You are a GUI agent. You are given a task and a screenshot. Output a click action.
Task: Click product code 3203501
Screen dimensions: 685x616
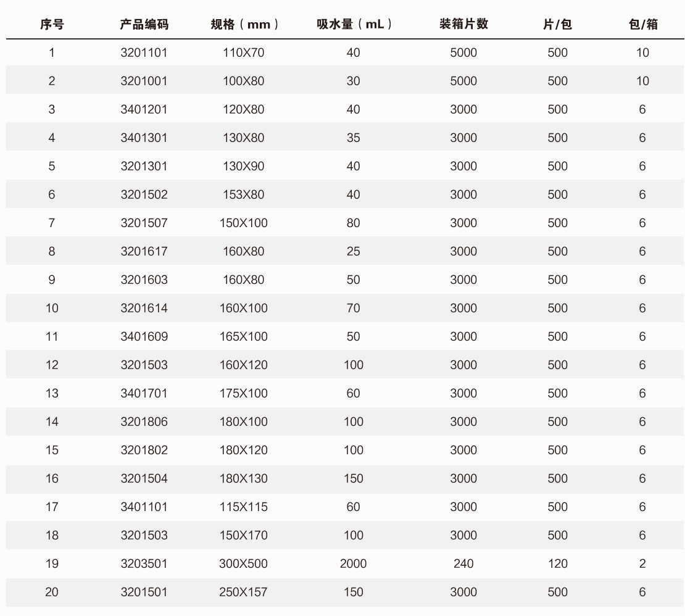tap(144, 564)
